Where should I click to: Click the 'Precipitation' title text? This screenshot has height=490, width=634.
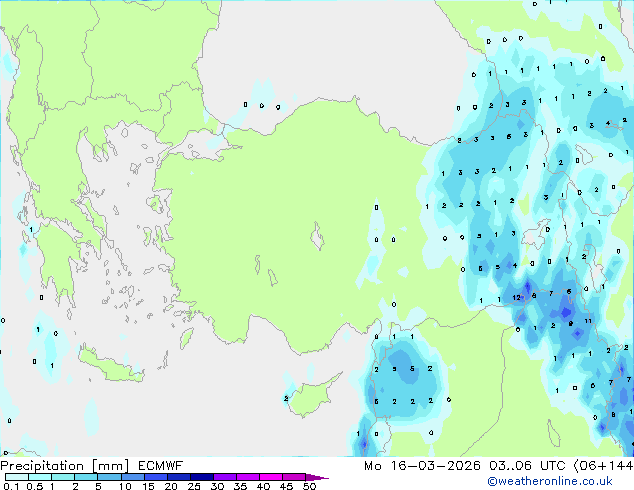click(42, 466)
